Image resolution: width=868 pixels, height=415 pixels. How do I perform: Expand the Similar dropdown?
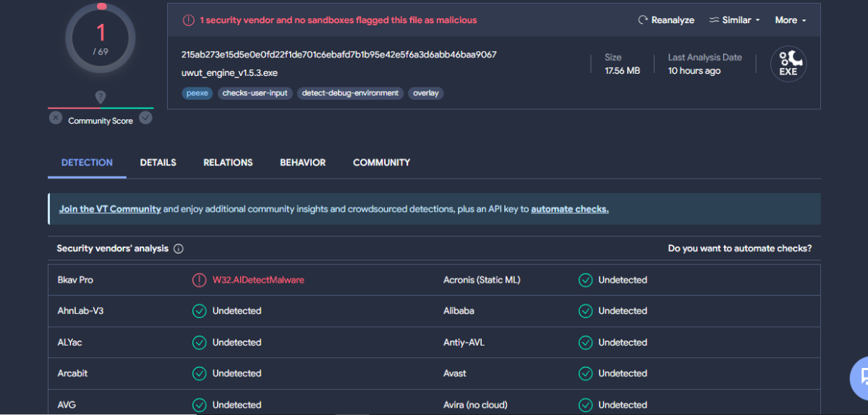point(734,20)
